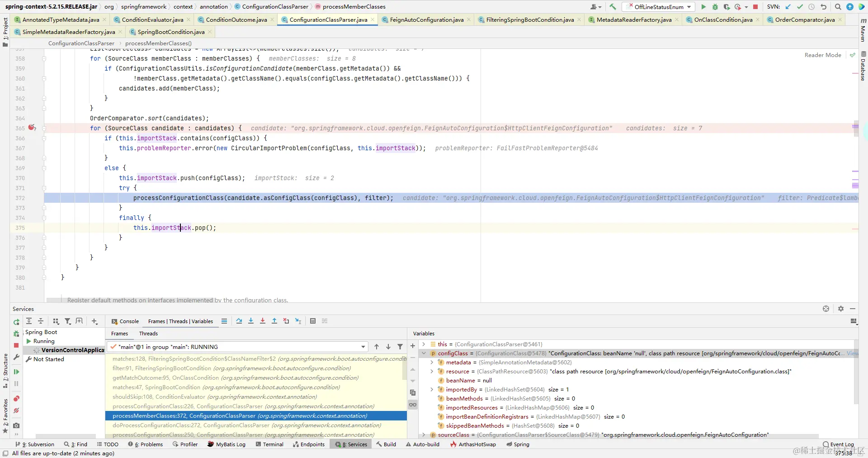Run the OffLineStatusEnum configuration with the green play icon
Screen dimensions: 868x458
(x=703, y=7)
